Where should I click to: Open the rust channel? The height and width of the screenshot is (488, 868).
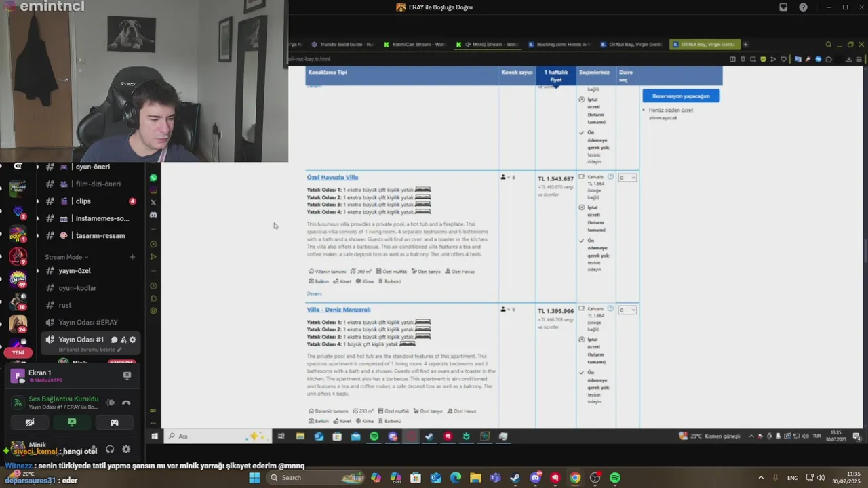pyautogui.click(x=65, y=305)
